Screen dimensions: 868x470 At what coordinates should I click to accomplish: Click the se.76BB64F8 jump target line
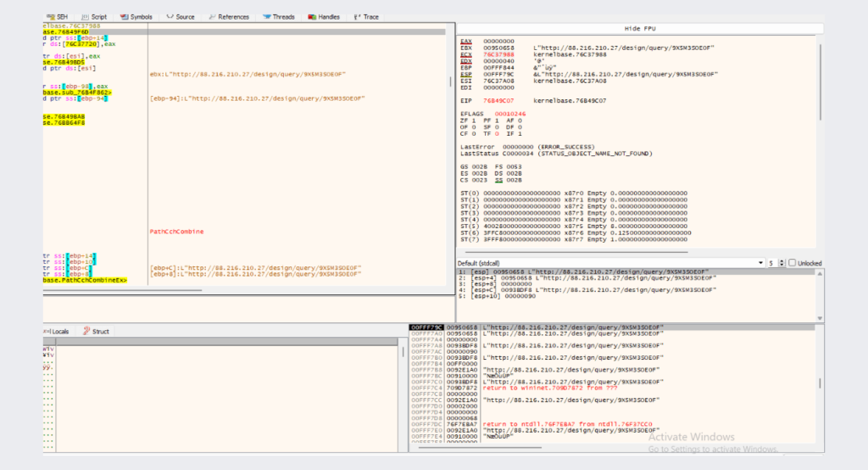(64, 123)
